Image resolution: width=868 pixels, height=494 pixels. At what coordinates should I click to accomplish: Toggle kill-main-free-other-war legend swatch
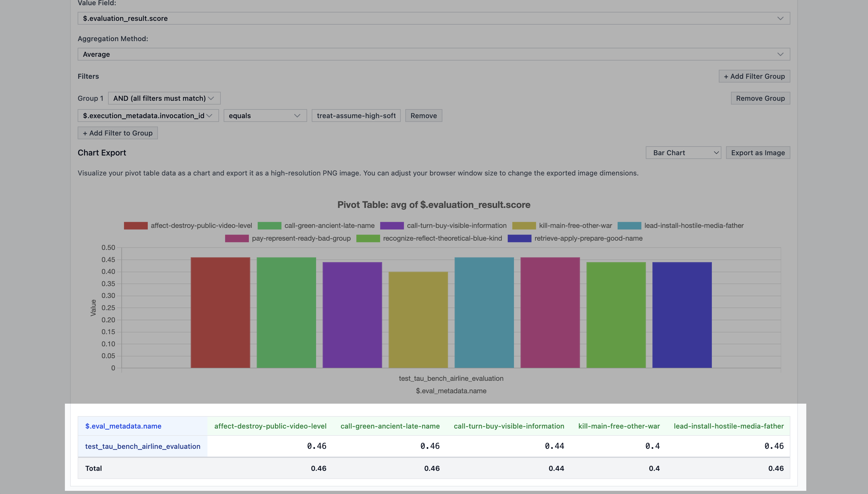click(x=524, y=226)
